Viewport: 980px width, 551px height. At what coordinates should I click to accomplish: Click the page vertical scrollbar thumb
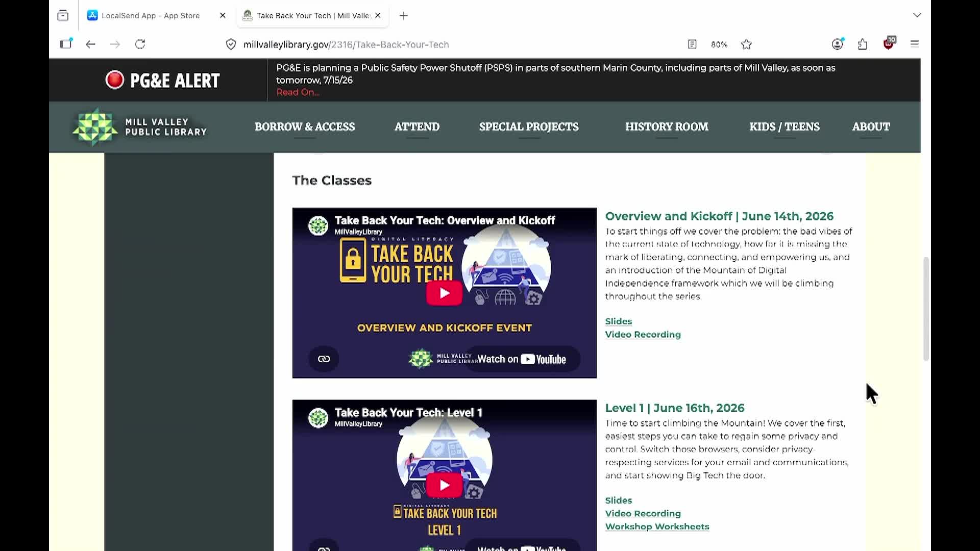click(x=926, y=309)
